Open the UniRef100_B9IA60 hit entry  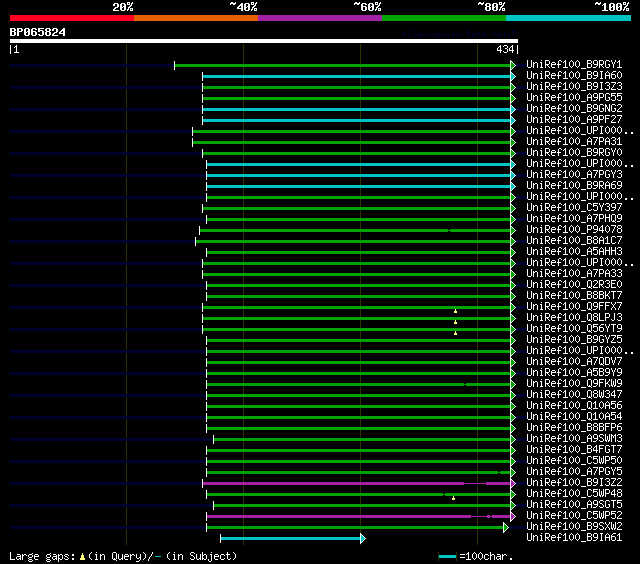tap(573, 76)
